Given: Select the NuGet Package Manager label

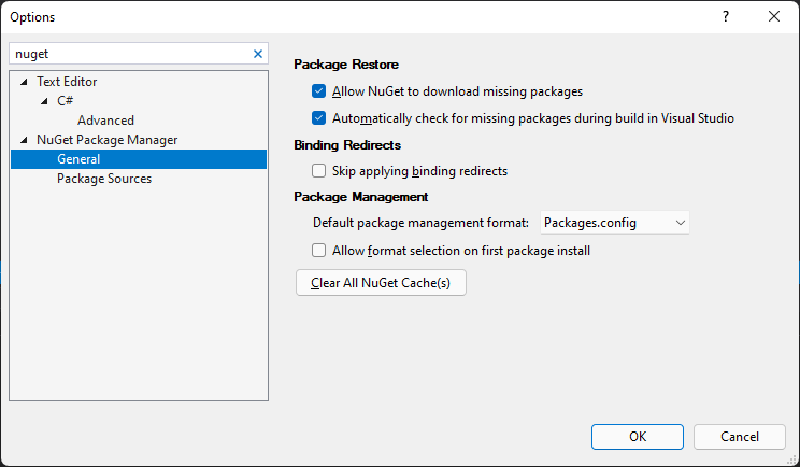Looking at the screenshot, I should click(x=107, y=140).
